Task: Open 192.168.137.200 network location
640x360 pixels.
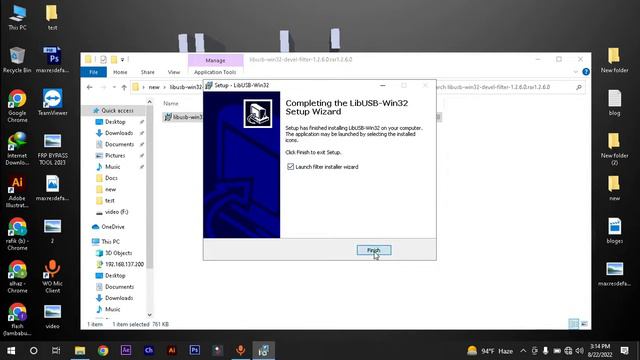Action: tap(124, 264)
